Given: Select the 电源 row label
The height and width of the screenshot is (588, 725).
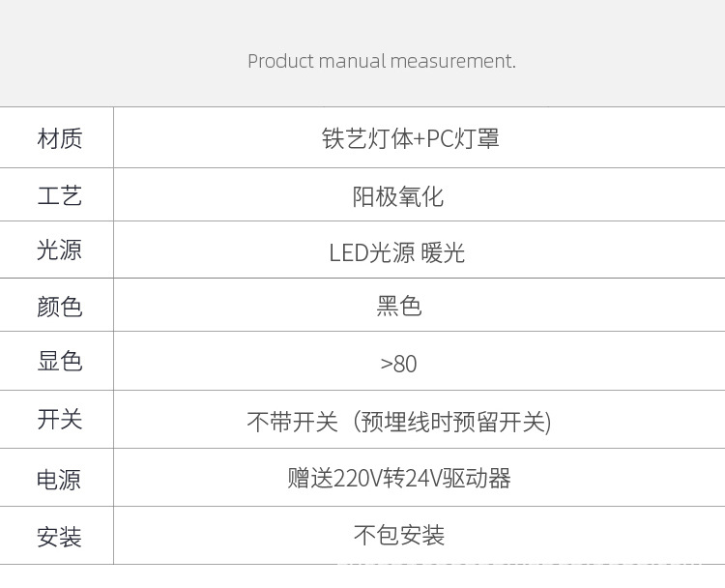Looking at the screenshot, I should pyautogui.click(x=59, y=479).
